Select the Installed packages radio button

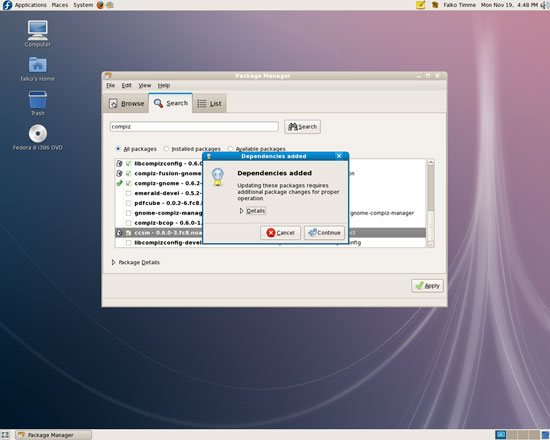[x=166, y=149]
